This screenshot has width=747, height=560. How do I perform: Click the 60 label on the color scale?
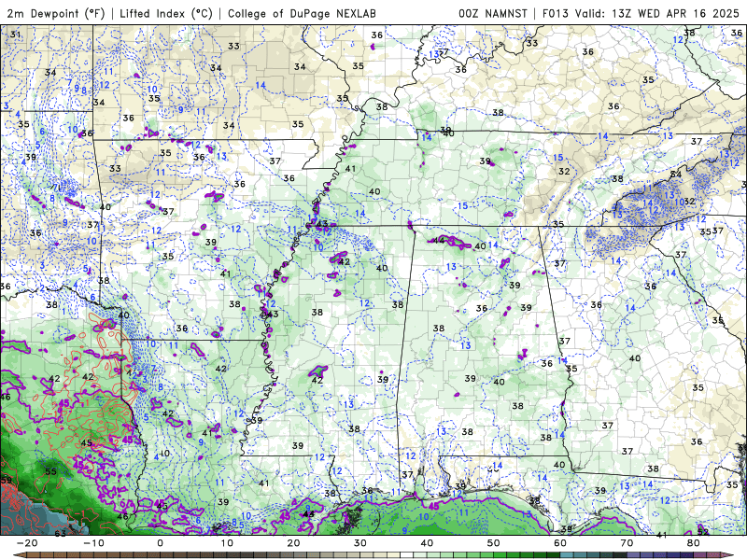pos(560,543)
